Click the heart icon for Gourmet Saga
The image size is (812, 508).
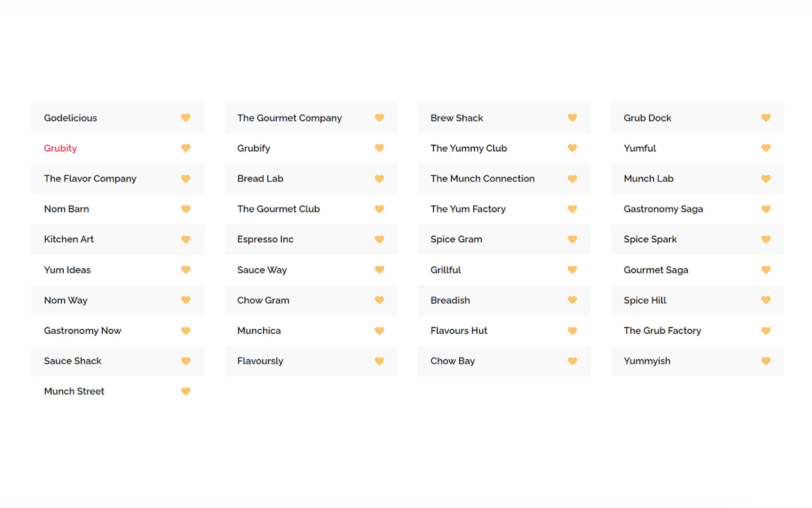click(765, 270)
